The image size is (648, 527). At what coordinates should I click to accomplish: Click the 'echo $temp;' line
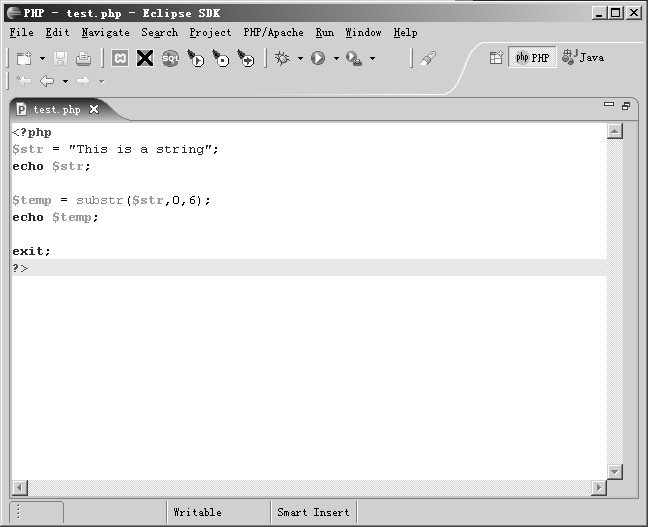tap(55, 217)
